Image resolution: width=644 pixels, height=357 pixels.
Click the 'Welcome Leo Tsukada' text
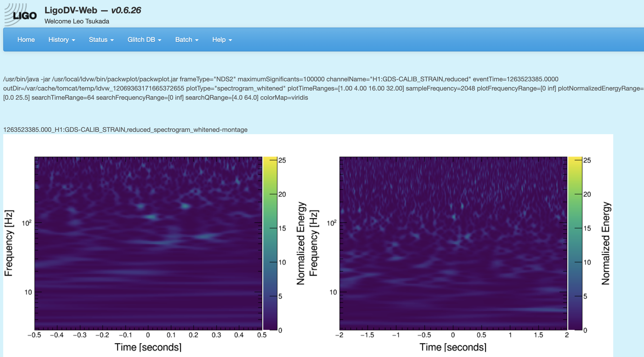(77, 21)
